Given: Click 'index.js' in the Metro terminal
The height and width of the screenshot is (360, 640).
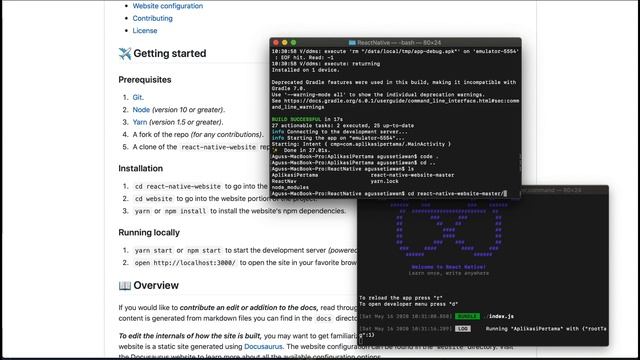Looking at the screenshot, I should [501, 316].
